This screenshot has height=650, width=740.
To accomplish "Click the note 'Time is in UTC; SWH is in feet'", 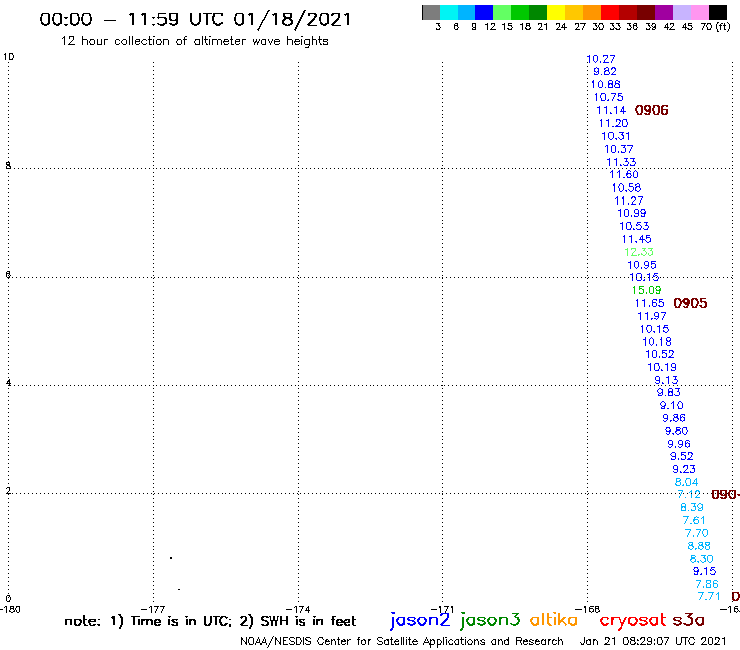I will point(210,621).
